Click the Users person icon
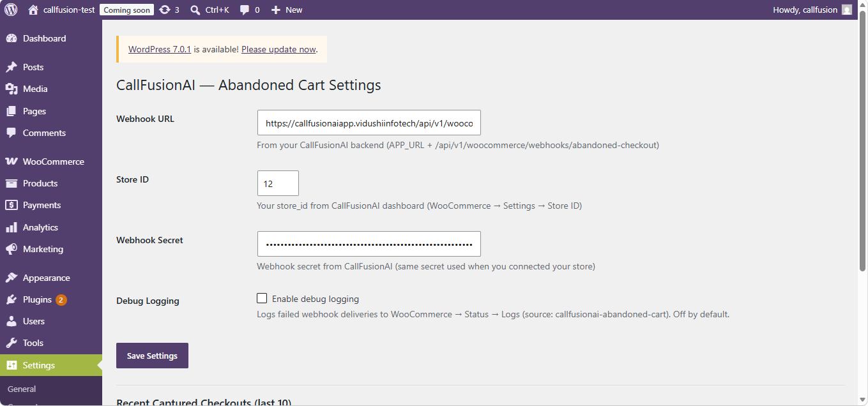 (x=11, y=321)
